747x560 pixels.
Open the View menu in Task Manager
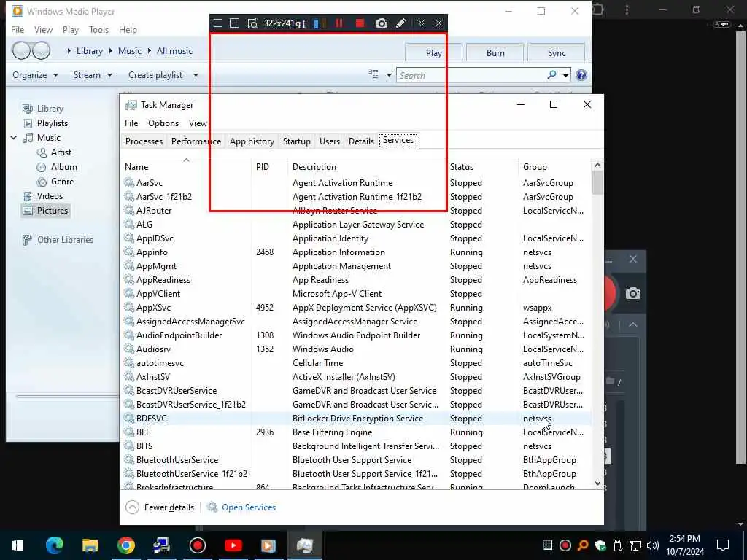tap(198, 122)
